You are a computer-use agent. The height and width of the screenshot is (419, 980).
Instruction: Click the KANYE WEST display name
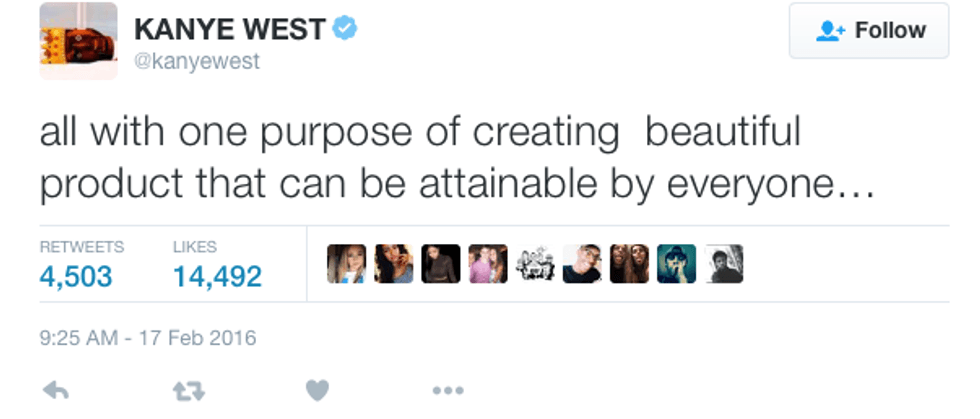(x=230, y=30)
